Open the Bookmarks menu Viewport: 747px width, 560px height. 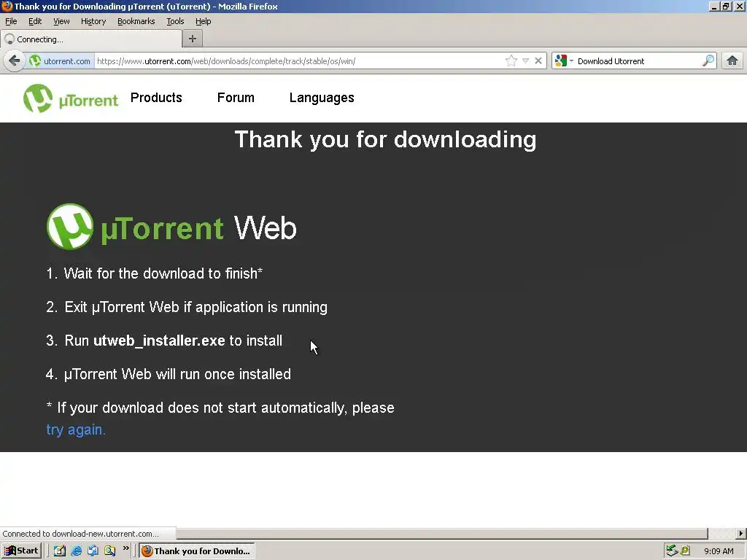(136, 21)
